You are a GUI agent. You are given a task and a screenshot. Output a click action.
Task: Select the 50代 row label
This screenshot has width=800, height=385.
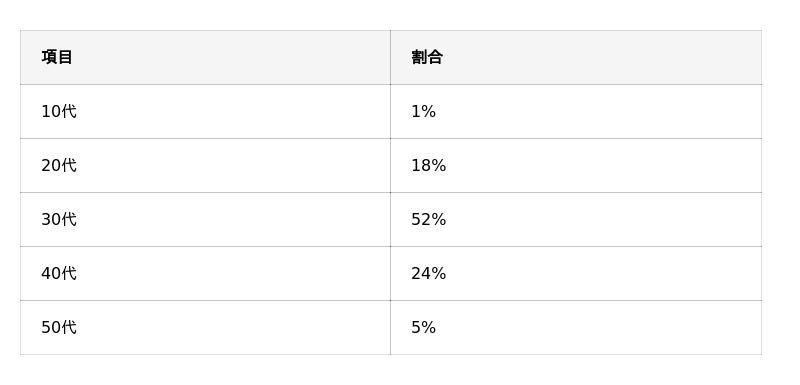point(59,327)
